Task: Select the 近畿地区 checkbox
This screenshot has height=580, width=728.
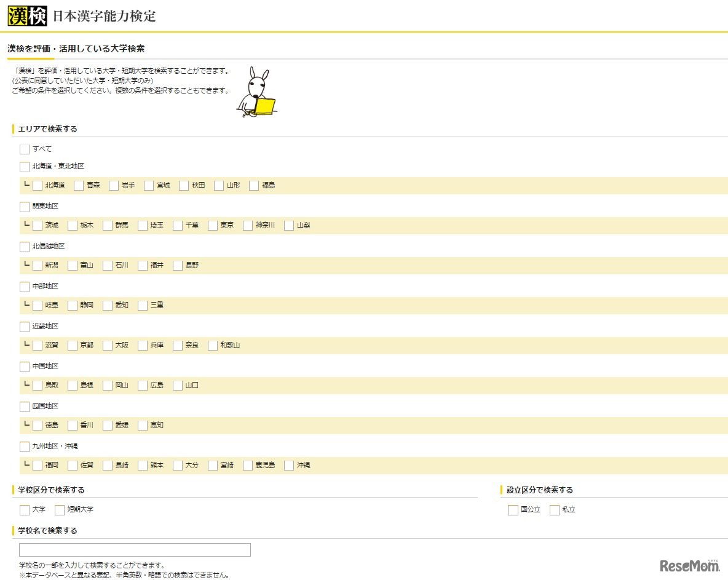Action: (25, 327)
